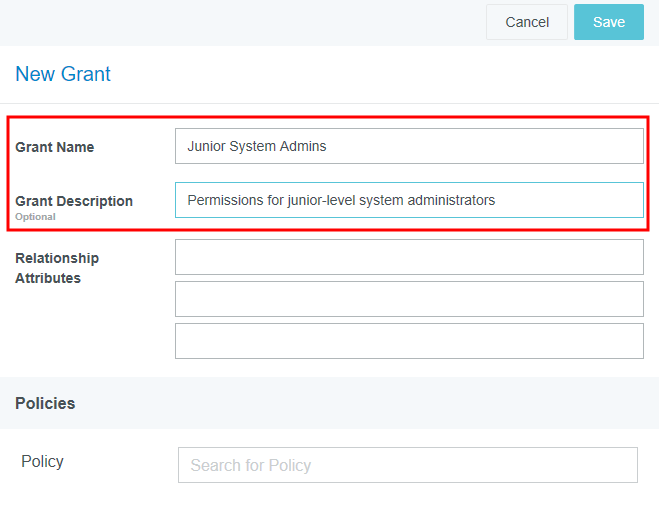Click the word 'Junior' in Grant Name
Image resolution: width=659 pixels, height=517 pixels.
click(x=207, y=146)
